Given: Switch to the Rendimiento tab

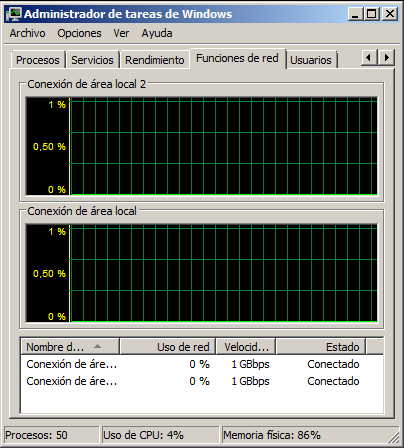Looking at the screenshot, I should tap(155, 60).
